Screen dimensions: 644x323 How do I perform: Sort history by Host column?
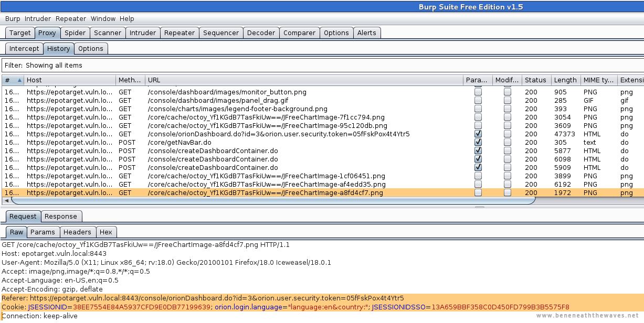point(70,80)
